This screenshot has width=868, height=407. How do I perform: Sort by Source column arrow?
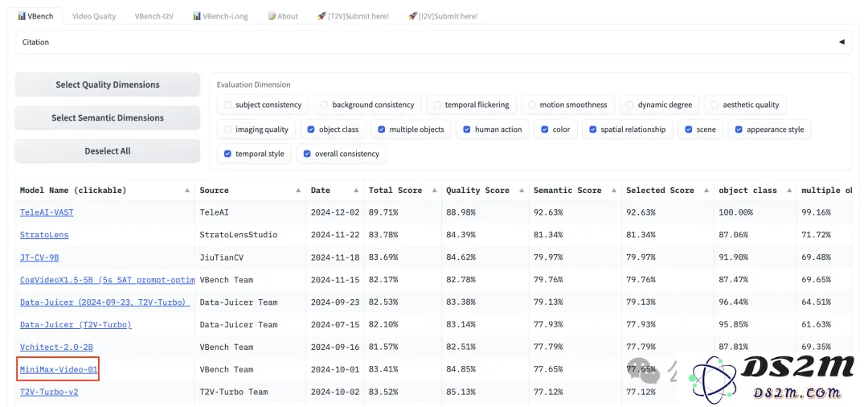coord(299,191)
